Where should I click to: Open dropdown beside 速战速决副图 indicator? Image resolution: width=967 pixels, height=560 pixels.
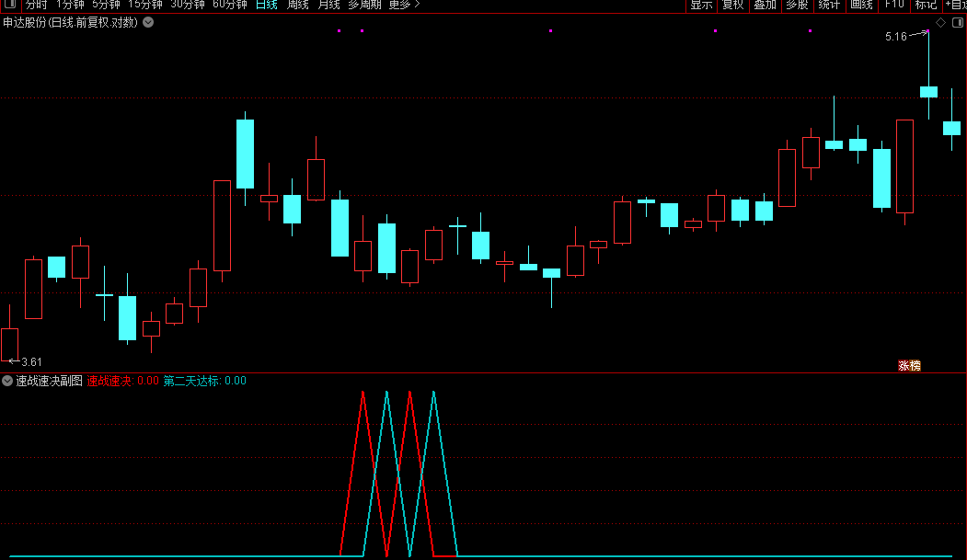(6, 381)
